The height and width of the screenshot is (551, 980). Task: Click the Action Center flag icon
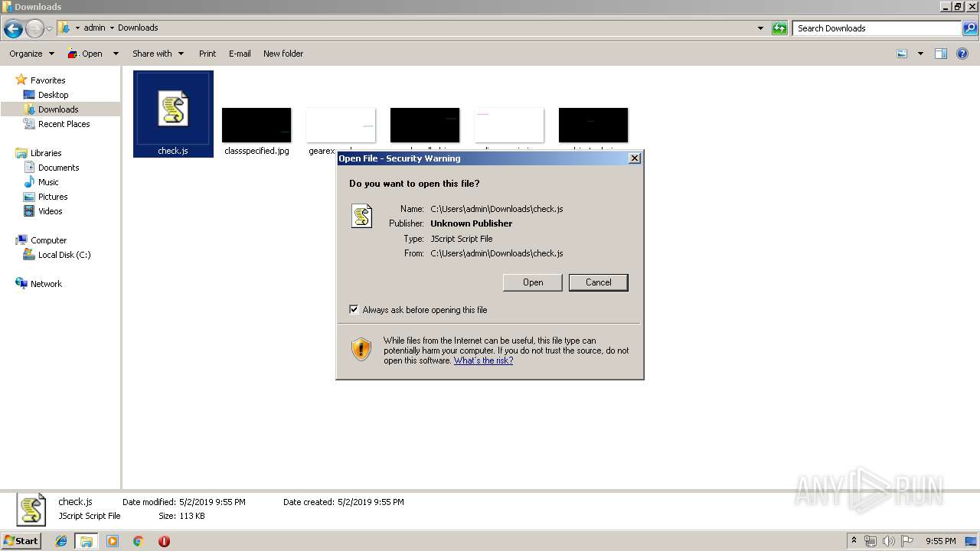coord(907,541)
